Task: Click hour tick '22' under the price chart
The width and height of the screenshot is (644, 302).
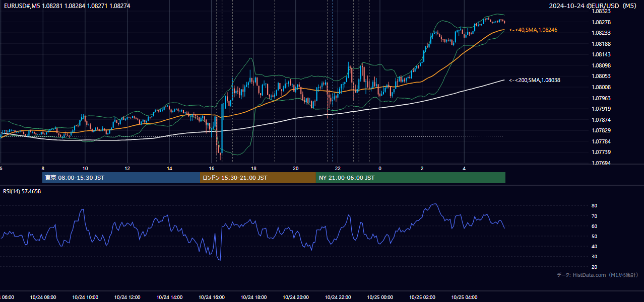Action: 338,168
